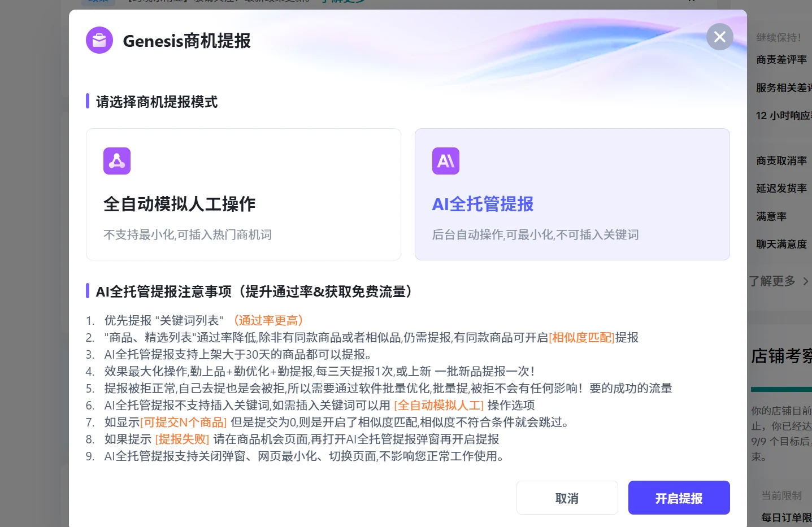Select the AI全托管提报 card

(x=572, y=194)
